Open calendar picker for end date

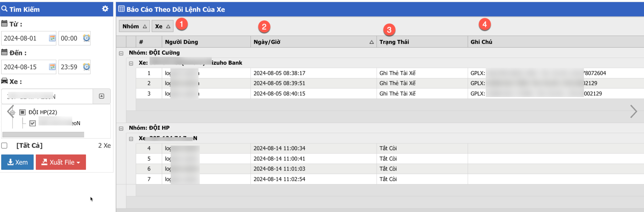click(x=52, y=67)
